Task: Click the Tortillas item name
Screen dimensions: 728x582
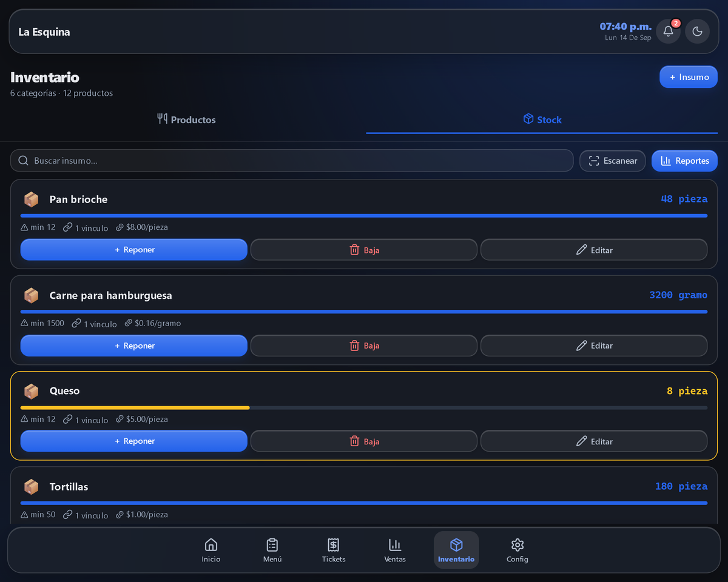Action: tap(69, 487)
